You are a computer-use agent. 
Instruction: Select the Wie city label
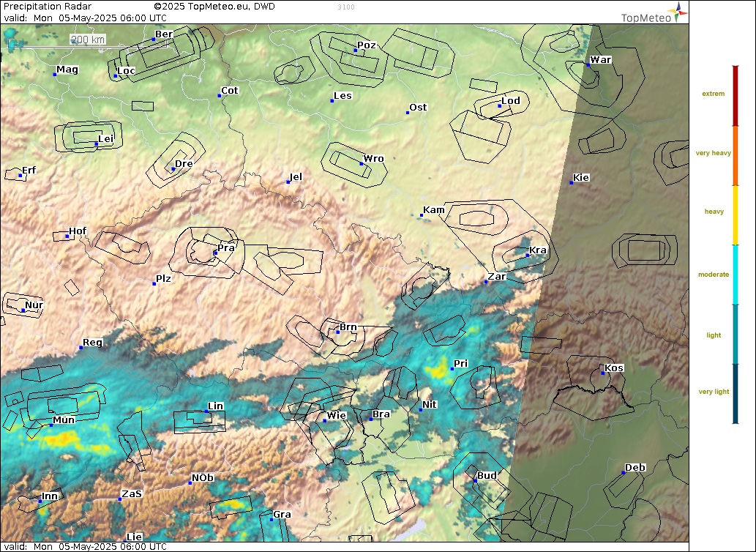[x=336, y=416]
